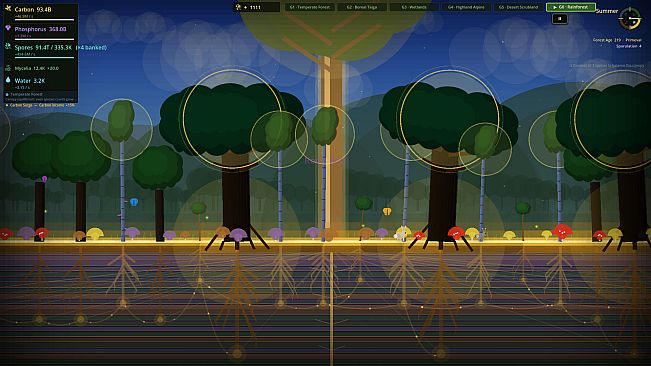651x366 pixels.
Task: Click the Temperate Forest biome label
Action: (x=26, y=95)
